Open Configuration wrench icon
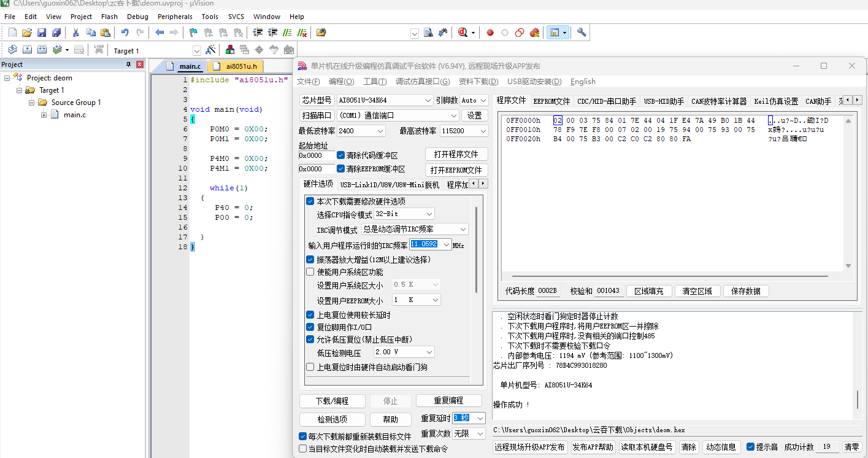 coord(582,33)
